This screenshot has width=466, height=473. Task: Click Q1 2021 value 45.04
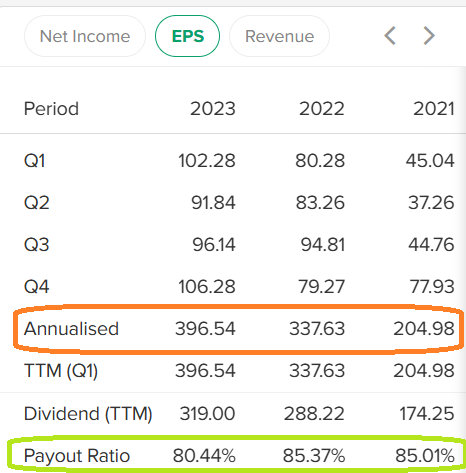(x=430, y=161)
